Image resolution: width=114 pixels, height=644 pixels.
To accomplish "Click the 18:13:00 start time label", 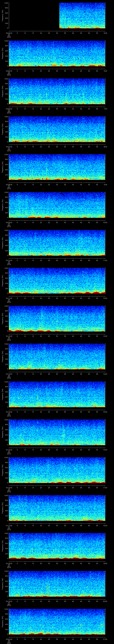I will pyautogui.click(x=9, y=374).
